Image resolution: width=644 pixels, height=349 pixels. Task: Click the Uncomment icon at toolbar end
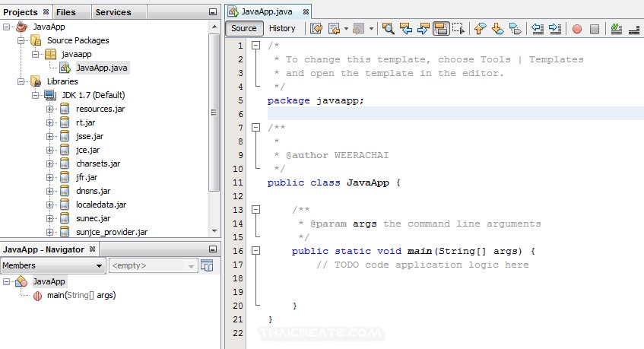634,29
